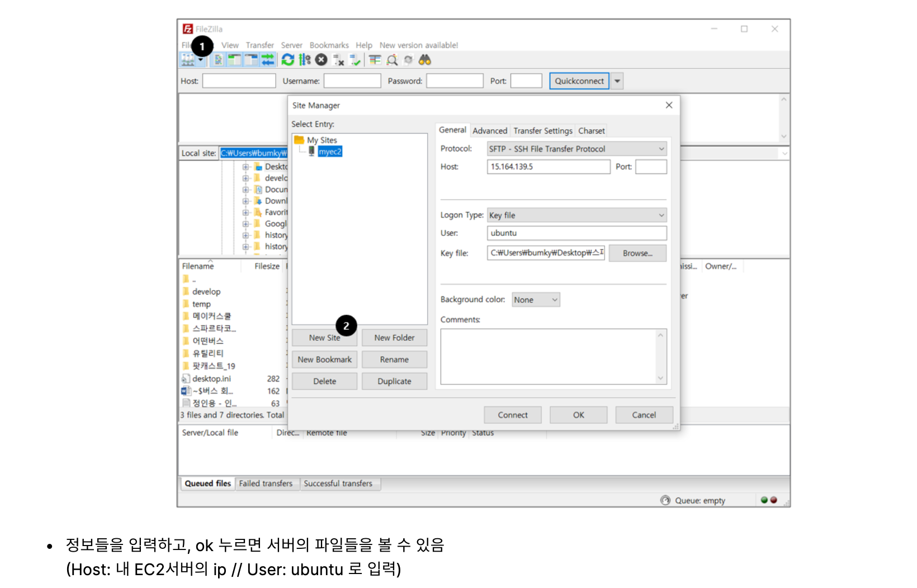Toggle remote directory tree display icon
Image resolution: width=917 pixels, height=588 pixels.
pos(252,60)
